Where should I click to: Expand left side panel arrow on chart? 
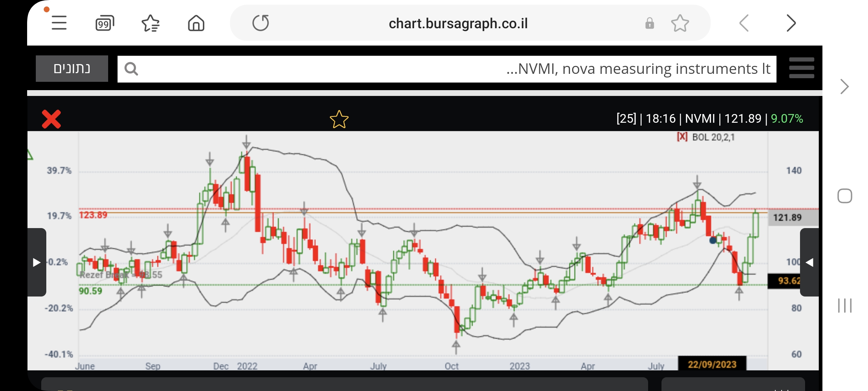(37, 262)
